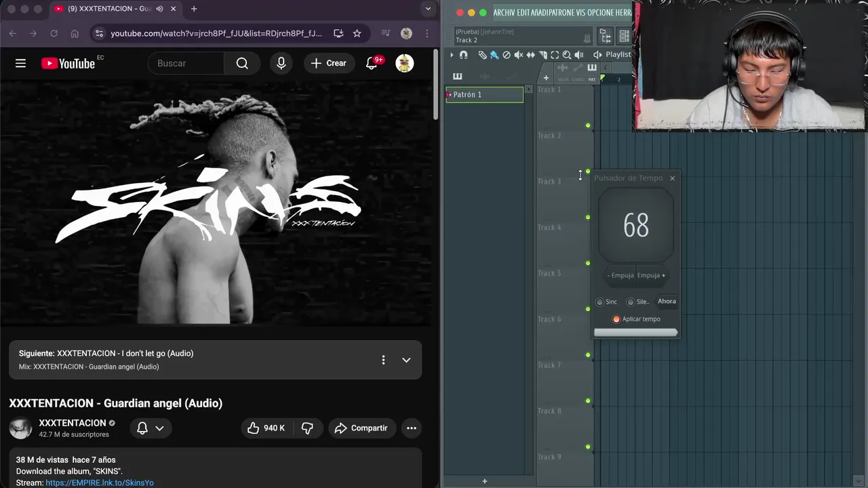Open the three-dot More actions menu beside Compartir
Viewport: 868px width, 488px height.
(411, 428)
